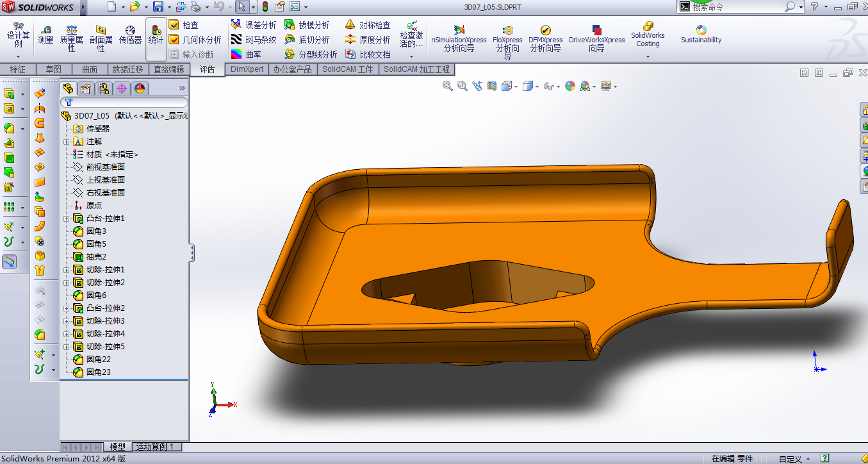
Task: Switch to the 模型 model bottom tab
Action: tap(118, 447)
